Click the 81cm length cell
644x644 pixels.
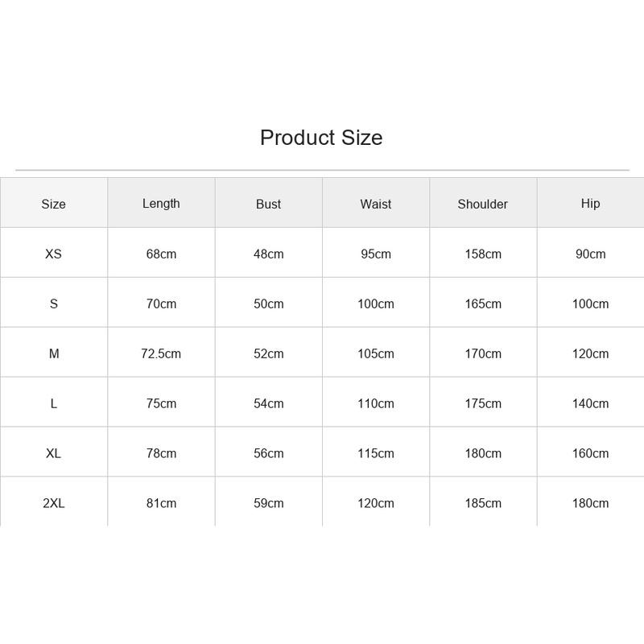tap(161, 503)
